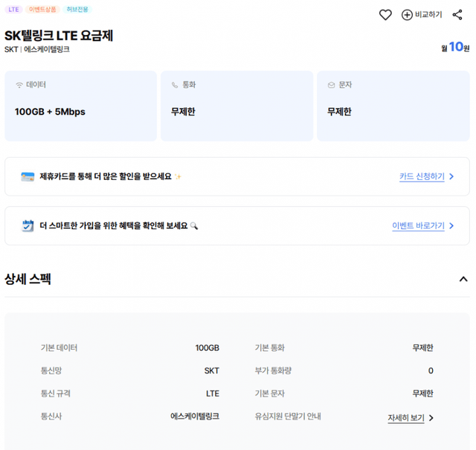
Task: Click the 100GB + 5Mbps data card
Action: [x=80, y=106]
